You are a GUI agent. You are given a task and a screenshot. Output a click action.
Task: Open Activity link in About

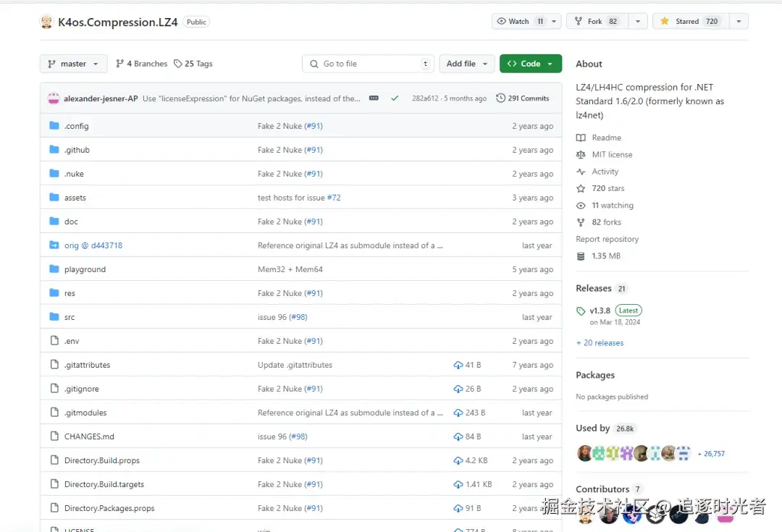pyautogui.click(x=605, y=172)
